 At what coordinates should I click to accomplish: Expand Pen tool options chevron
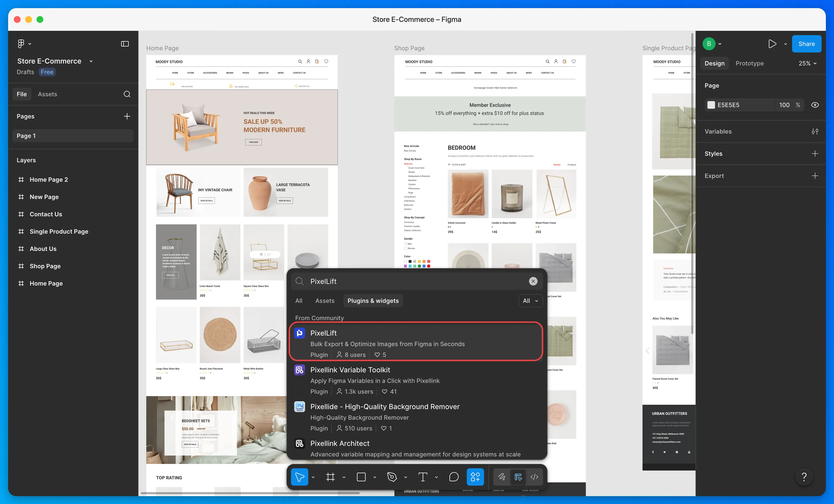[x=405, y=477]
